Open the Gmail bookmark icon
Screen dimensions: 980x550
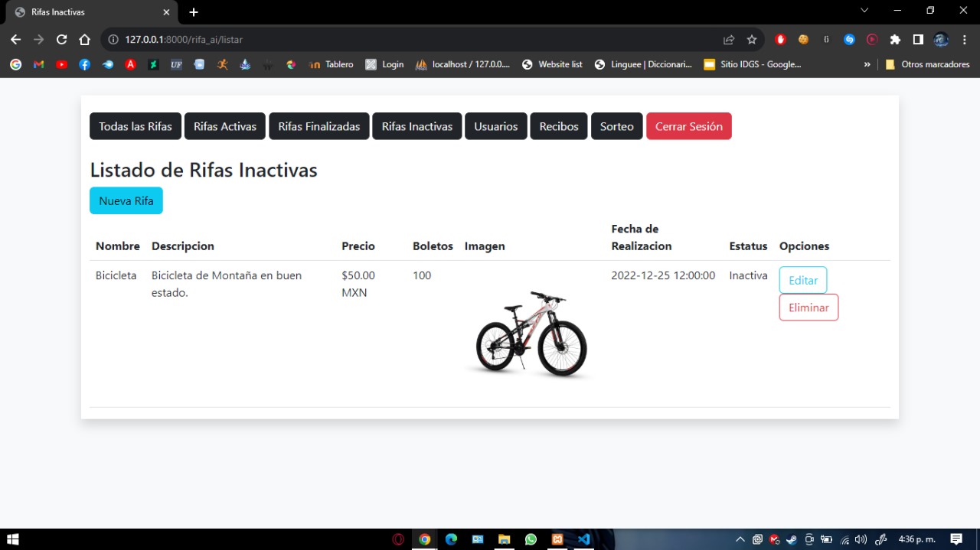[x=39, y=65]
